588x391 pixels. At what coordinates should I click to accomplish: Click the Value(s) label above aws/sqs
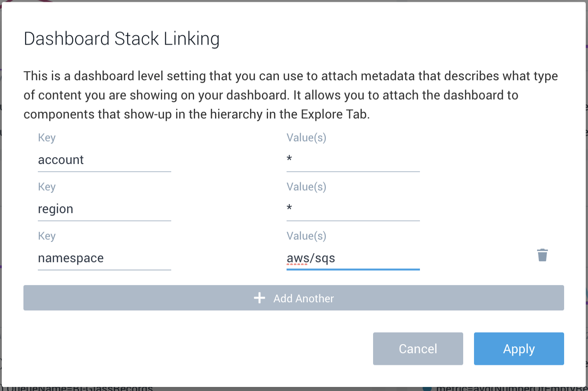tap(306, 236)
